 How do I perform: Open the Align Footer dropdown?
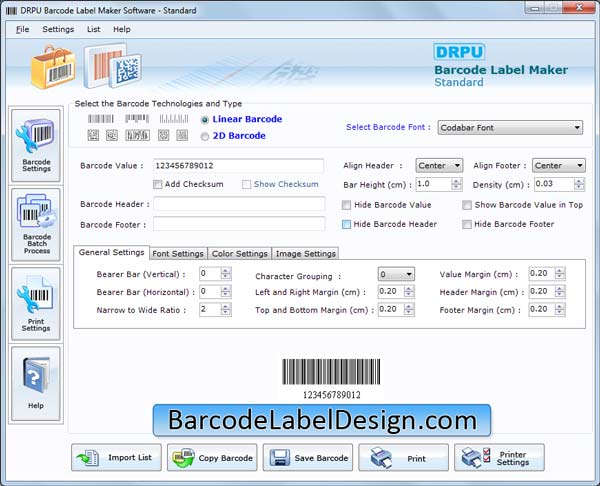click(x=558, y=166)
